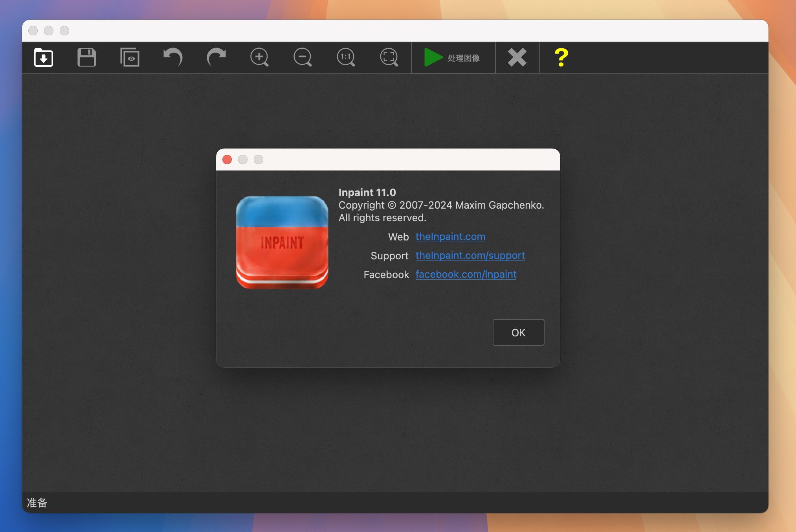Image resolution: width=796 pixels, height=532 pixels.
Task: Click the 'Support' label in About dialog
Action: [x=389, y=256]
